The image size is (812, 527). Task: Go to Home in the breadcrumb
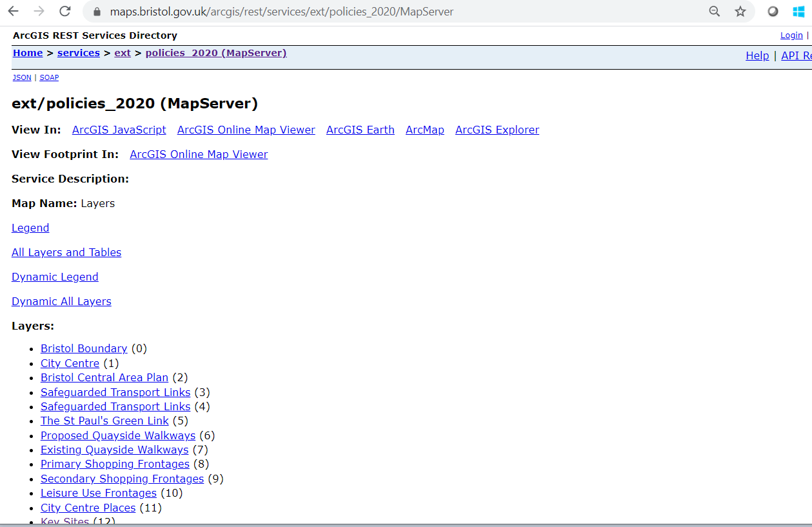(28, 53)
